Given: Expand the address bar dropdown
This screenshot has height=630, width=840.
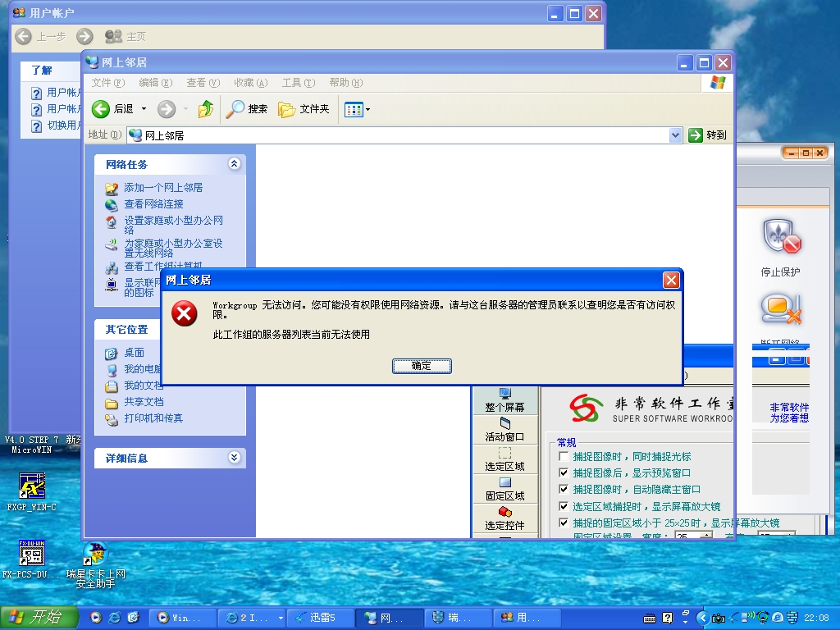Looking at the screenshot, I should [x=676, y=135].
